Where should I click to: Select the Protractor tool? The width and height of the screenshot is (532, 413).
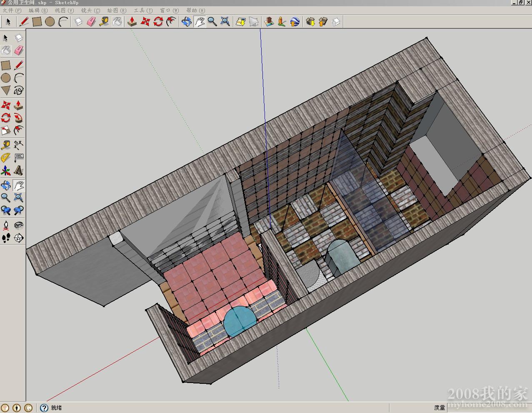point(6,158)
